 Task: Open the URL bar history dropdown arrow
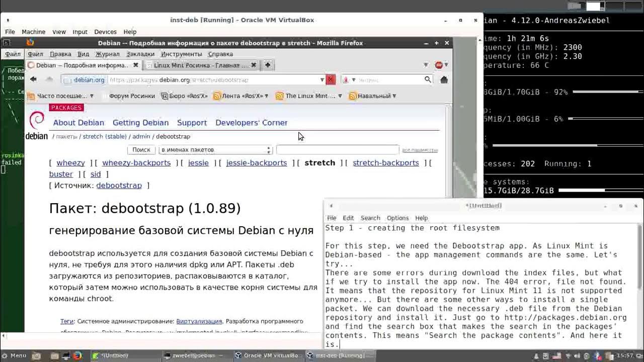click(322, 79)
